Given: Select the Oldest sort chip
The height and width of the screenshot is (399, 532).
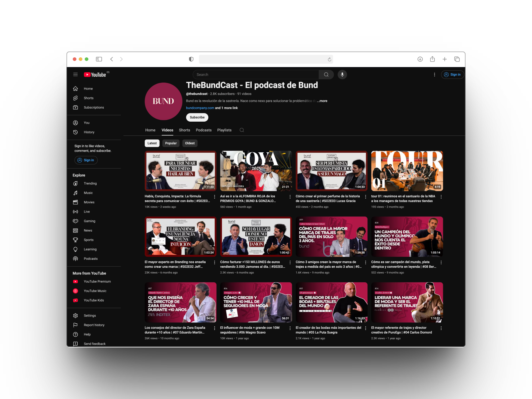Looking at the screenshot, I should (x=190, y=143).
